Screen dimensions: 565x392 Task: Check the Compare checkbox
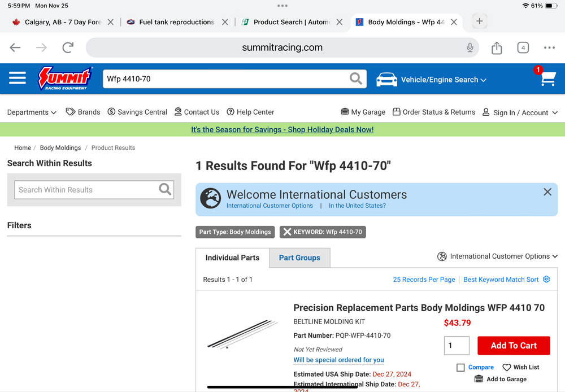(460, 368)
